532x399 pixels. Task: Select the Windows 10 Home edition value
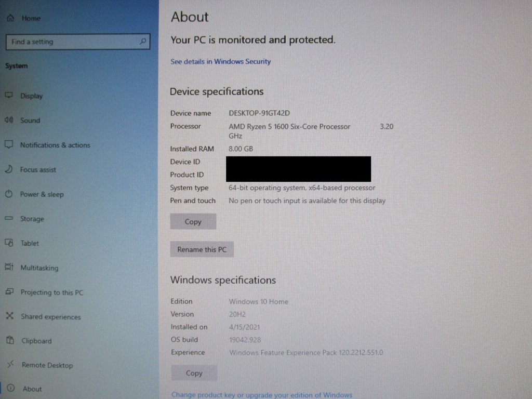coord(259,302)
